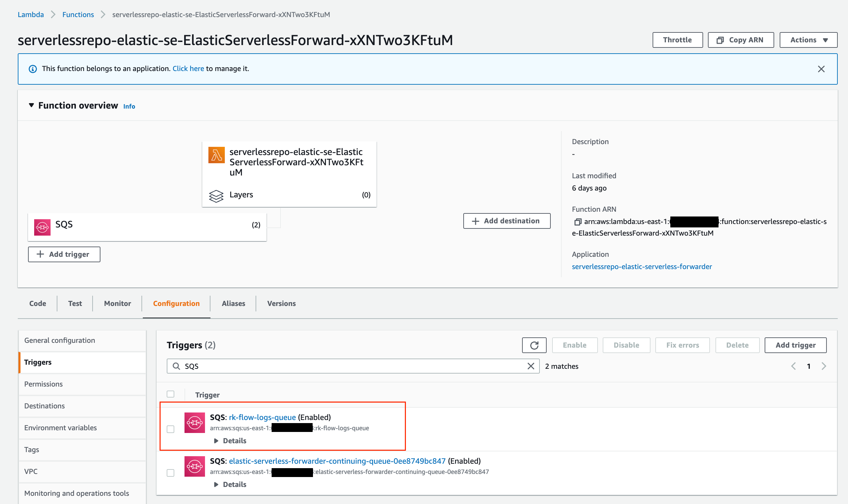Open the Monitor tab
Image resolution: width=848 pixels, height=504 pixels.
tap(118, 304)
